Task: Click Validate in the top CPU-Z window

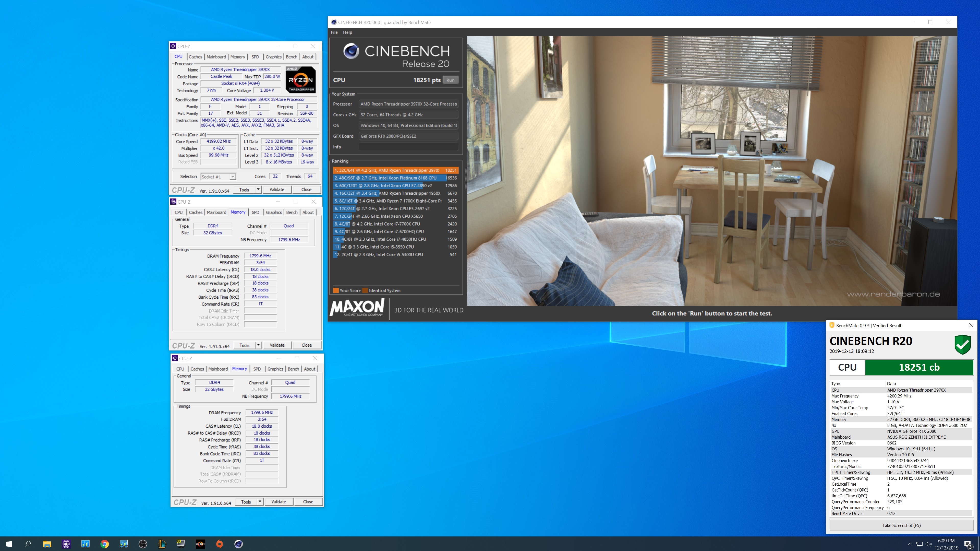Action: [x=277, y=189]
